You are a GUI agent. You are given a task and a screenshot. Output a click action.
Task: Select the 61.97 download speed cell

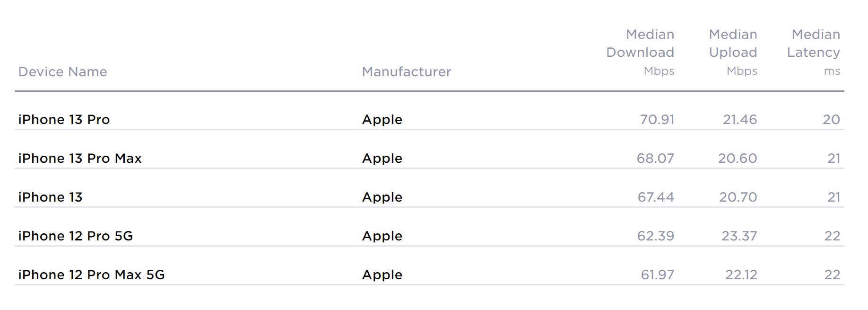[658, 275]
